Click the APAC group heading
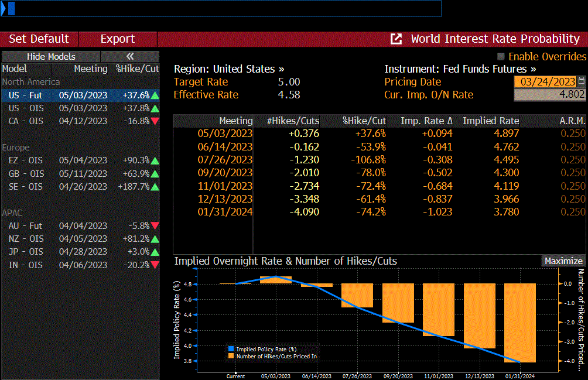Viewport: 588px width, 380px height. [12, 213]
